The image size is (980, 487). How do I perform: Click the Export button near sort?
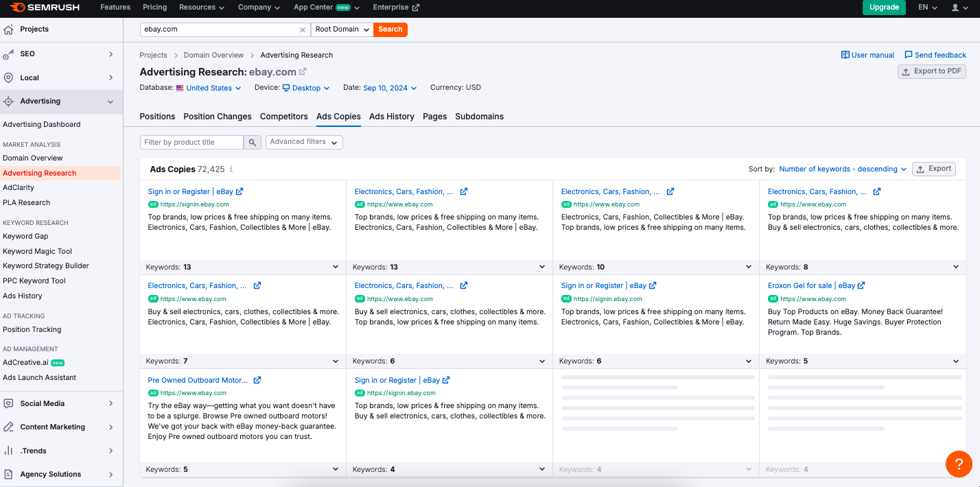coord(934,169)
